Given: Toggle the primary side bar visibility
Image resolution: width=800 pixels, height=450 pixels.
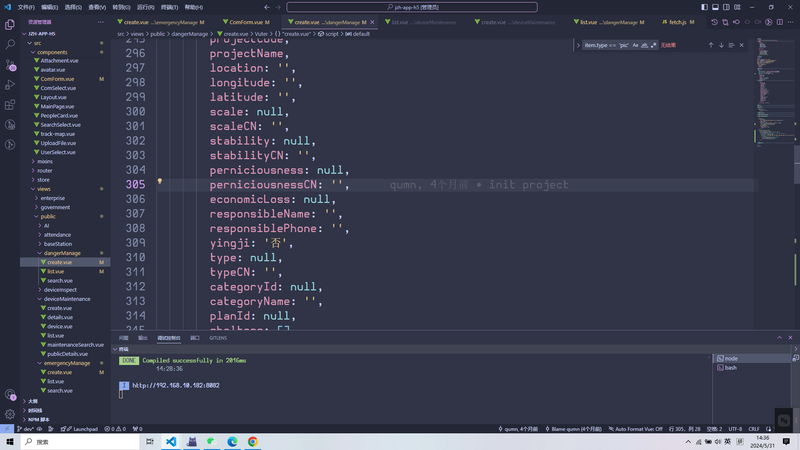Looking at the screenshot, I should pos(704,7).
